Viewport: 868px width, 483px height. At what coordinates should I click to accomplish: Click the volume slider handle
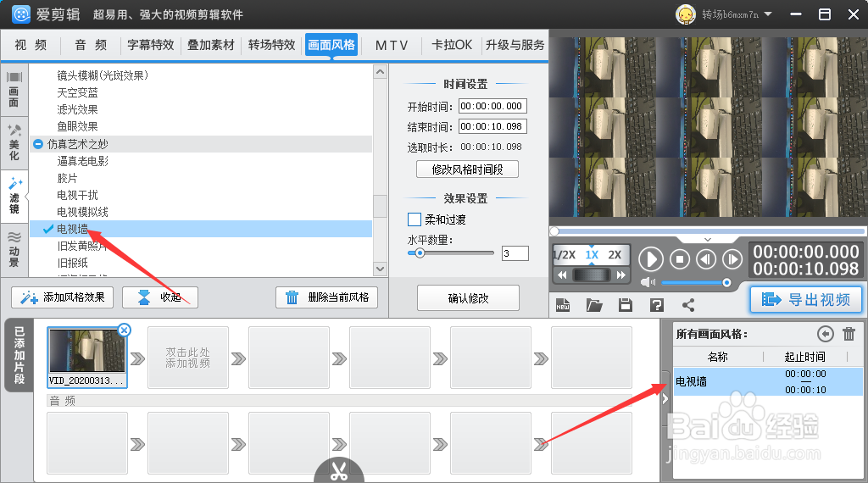(726, 283)
